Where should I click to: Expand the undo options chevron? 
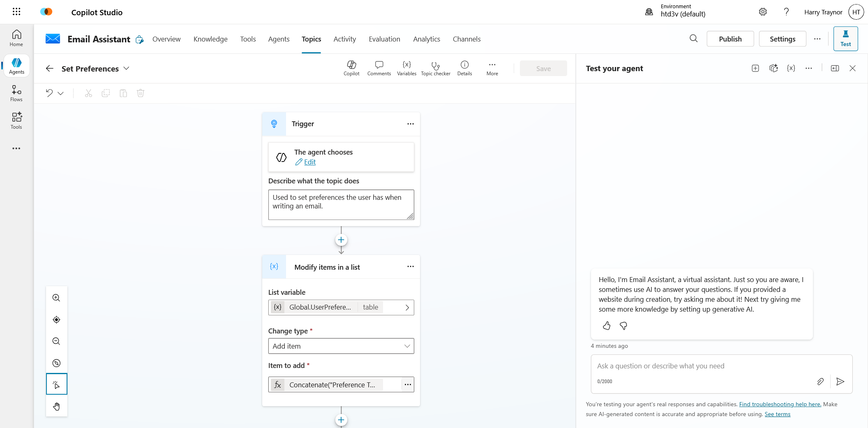coord(61,93)
